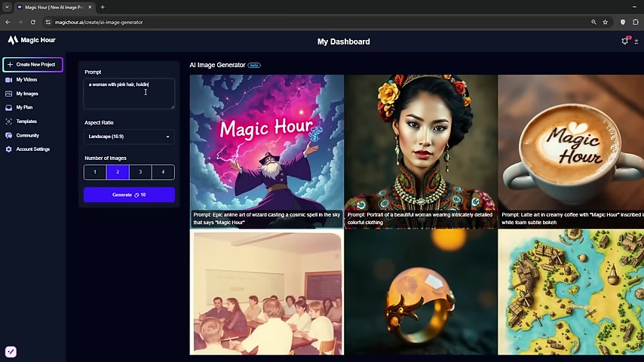The width and height of the screenshot is (644, 362).
Task: Click the 'My Dashboard' heading
Action: click(x=343, y=42)
